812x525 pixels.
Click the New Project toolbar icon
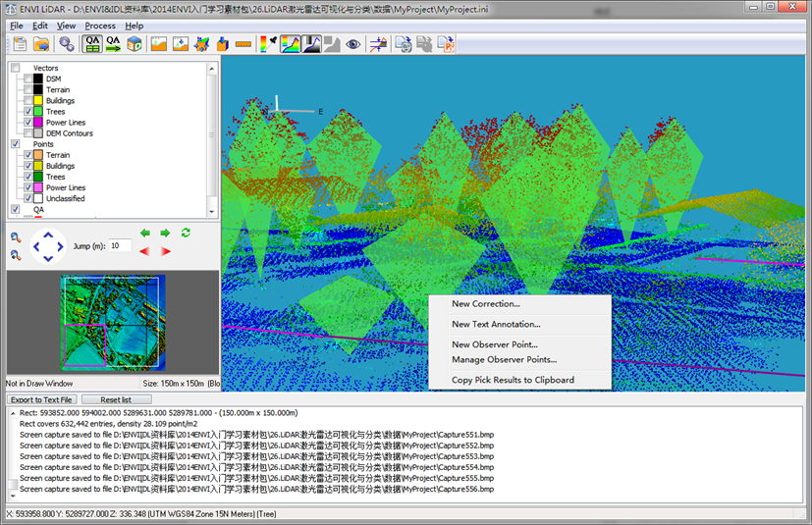click(20, 44)
